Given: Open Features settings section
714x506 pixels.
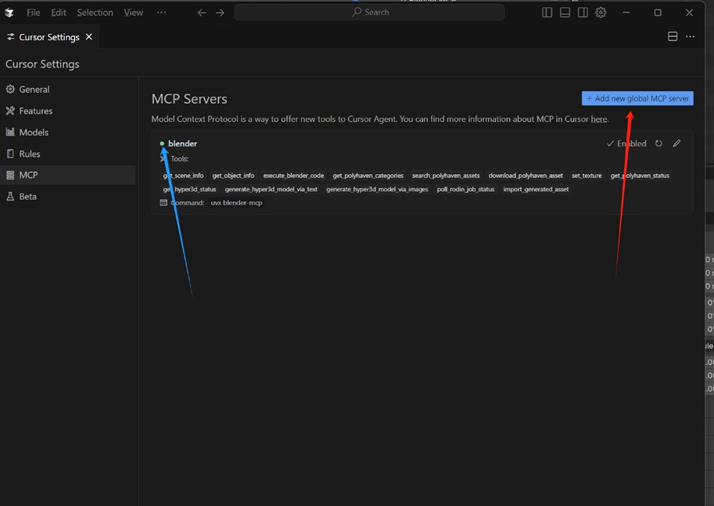Looking at the screenshot, I should point(68,111).
